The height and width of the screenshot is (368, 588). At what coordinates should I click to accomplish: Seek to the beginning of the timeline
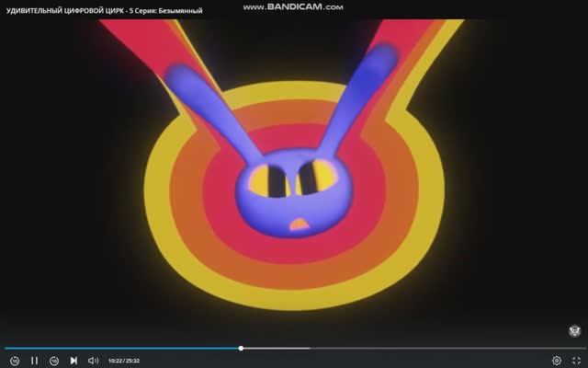click(6, 348)
